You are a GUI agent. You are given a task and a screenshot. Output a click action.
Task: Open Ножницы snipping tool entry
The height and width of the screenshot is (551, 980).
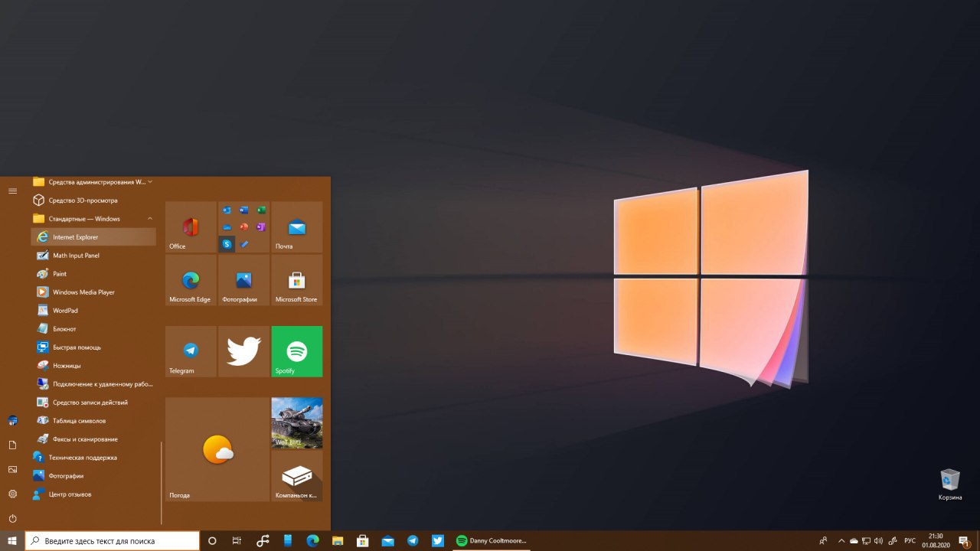point(93,366)
